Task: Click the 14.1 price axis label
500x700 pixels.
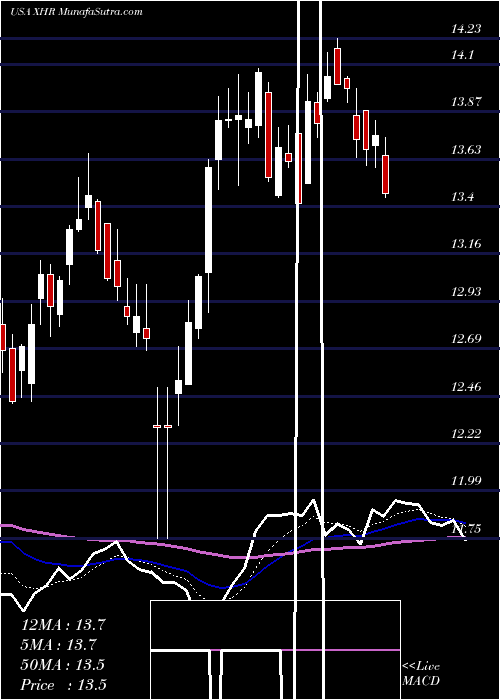Action: coord(464,55)
